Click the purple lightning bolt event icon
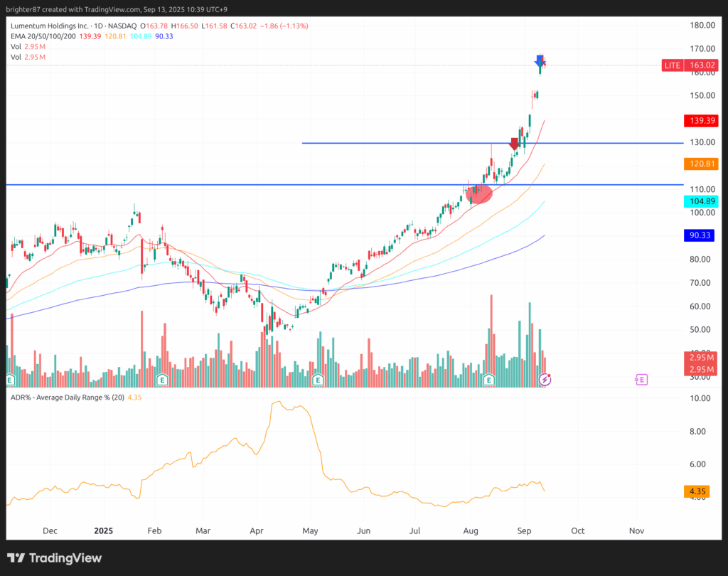 [x=545, y=380]
